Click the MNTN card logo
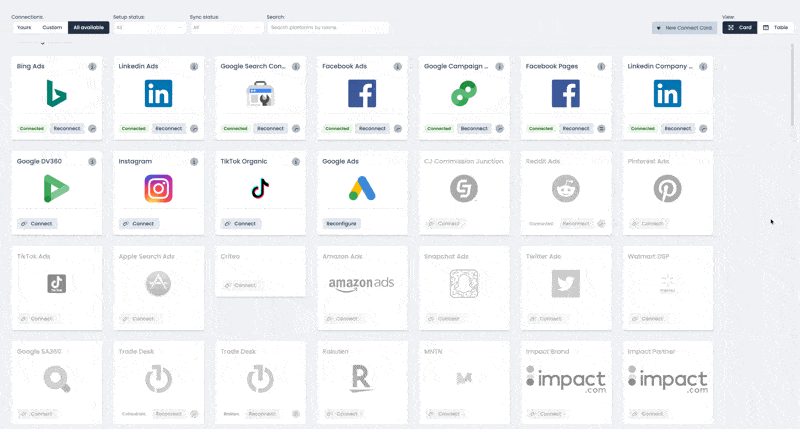 point(464,378)
